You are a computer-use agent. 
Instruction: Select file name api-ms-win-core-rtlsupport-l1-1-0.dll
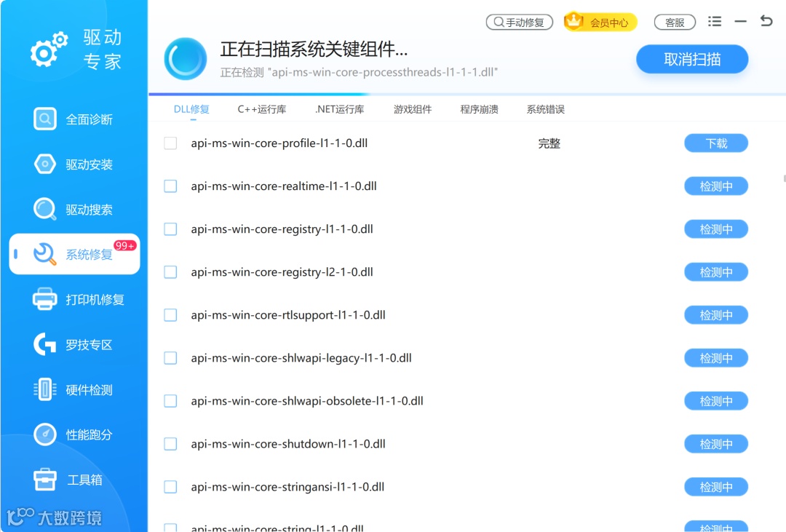[x=288, y=315]
